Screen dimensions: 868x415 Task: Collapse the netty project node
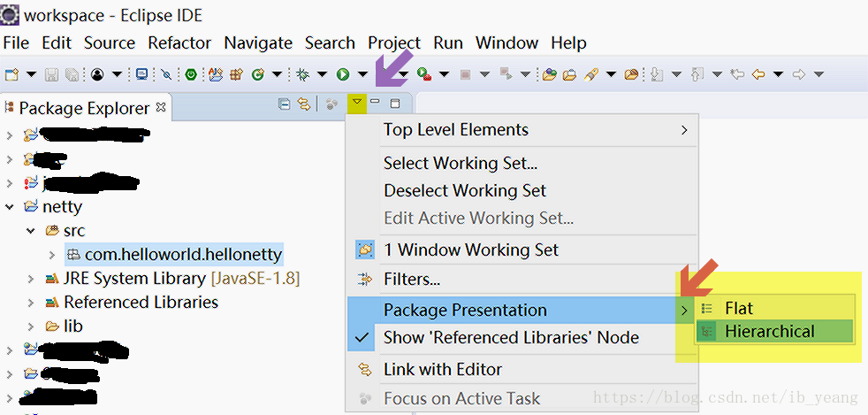(x=10, y=207)
